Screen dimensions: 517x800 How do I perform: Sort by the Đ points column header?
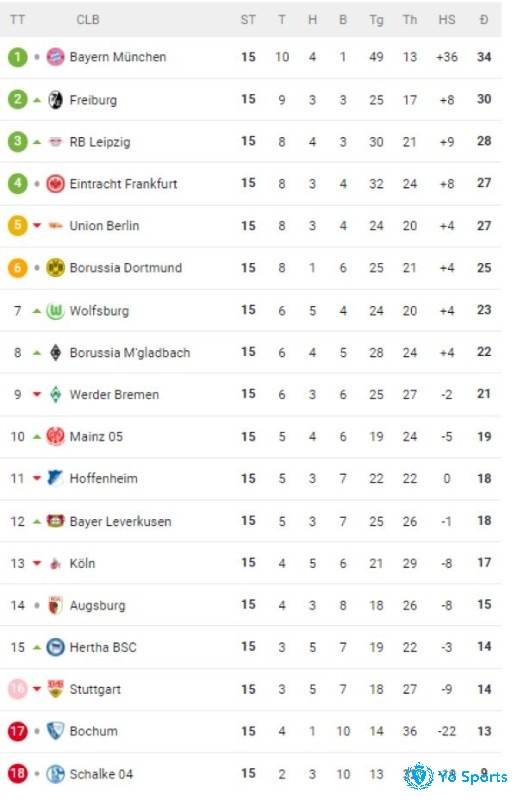[483, 20]
